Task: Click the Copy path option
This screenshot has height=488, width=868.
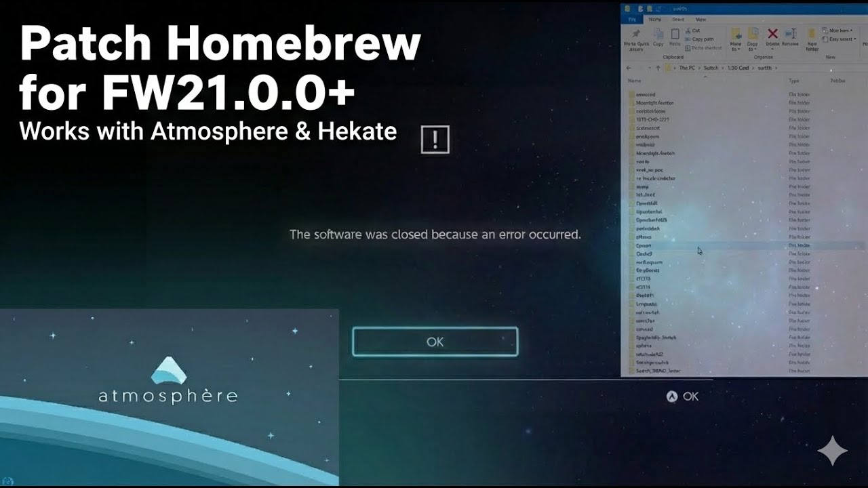Action: coord(699,39)
